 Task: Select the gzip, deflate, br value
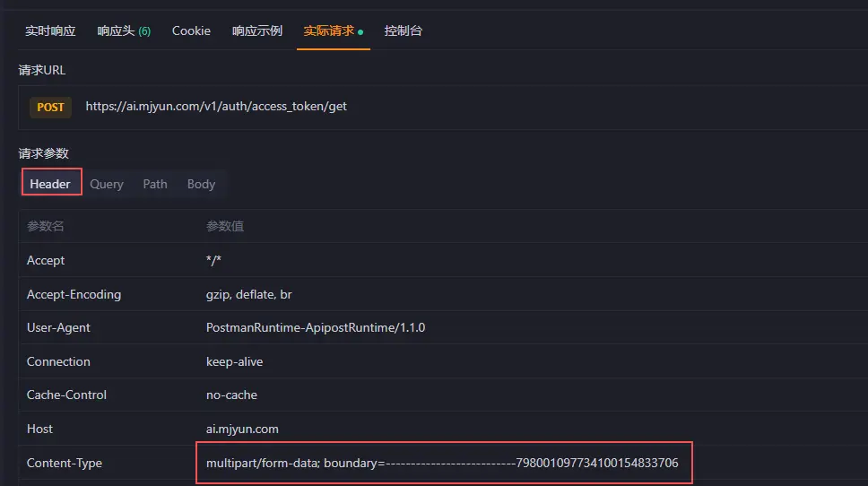click(x=248, y=294)
